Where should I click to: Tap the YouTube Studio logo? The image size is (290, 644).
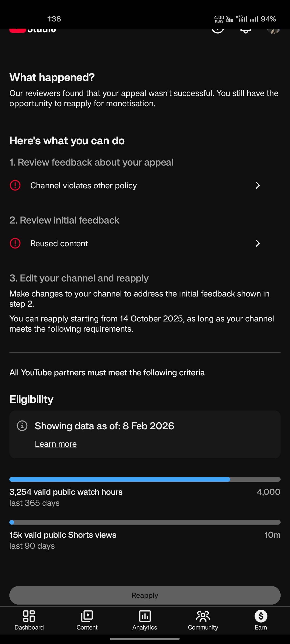33,30
